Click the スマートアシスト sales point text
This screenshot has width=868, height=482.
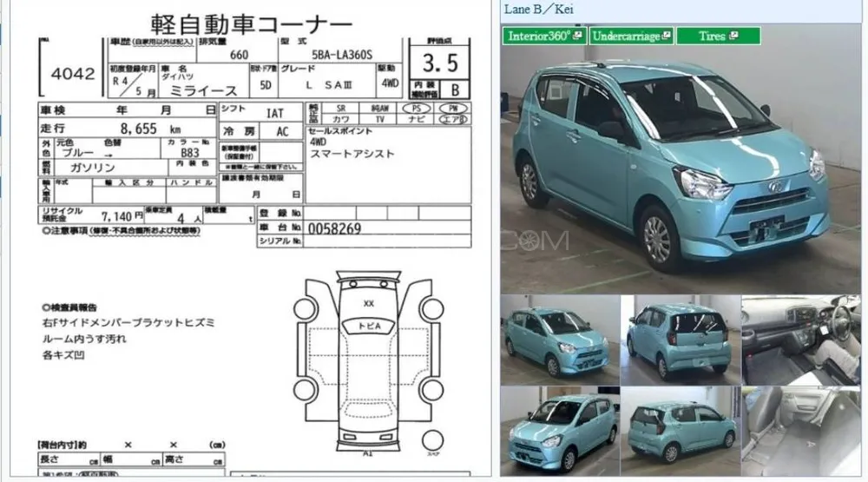(x=352, y=154)
